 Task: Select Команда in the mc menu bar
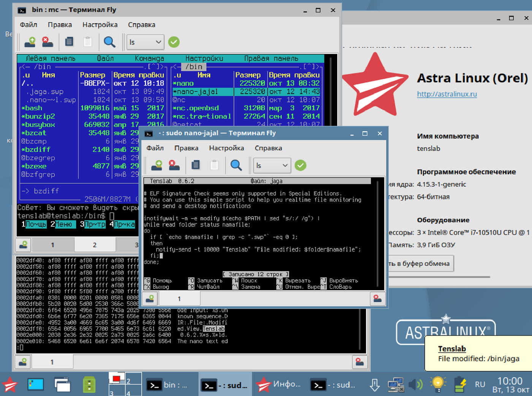coord(150,58)
